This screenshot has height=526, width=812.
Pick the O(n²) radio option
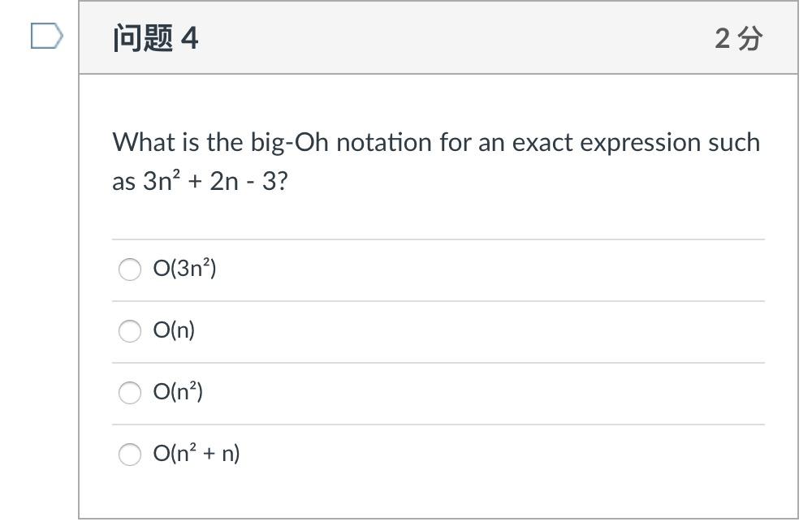point(129,392)
